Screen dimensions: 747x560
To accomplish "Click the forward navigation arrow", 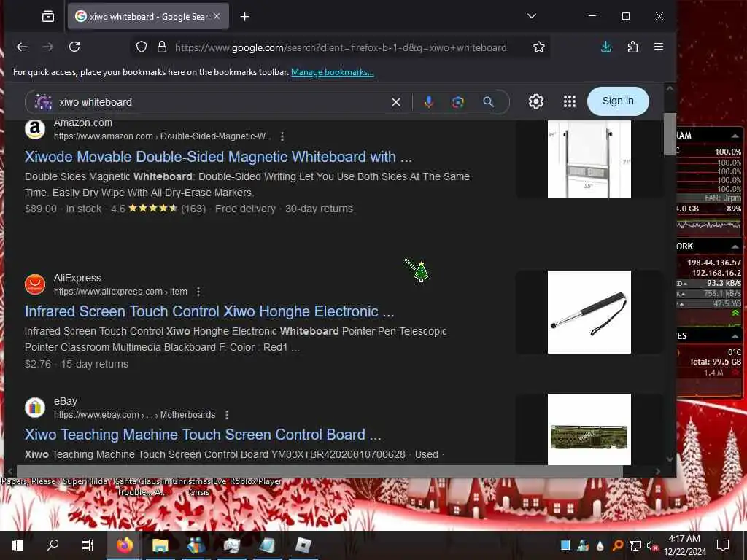I will (48, 47).
